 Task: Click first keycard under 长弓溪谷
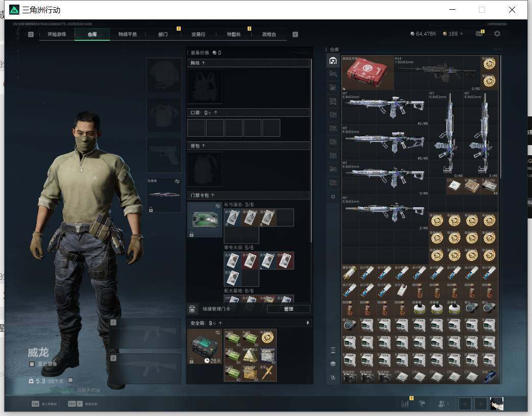click(233, 217)
